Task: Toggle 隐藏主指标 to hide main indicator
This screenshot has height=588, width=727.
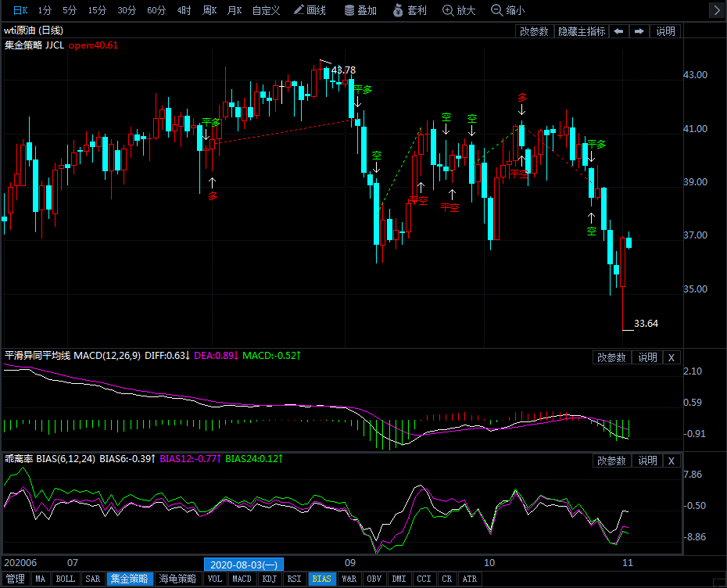Action: coord(581,31)
